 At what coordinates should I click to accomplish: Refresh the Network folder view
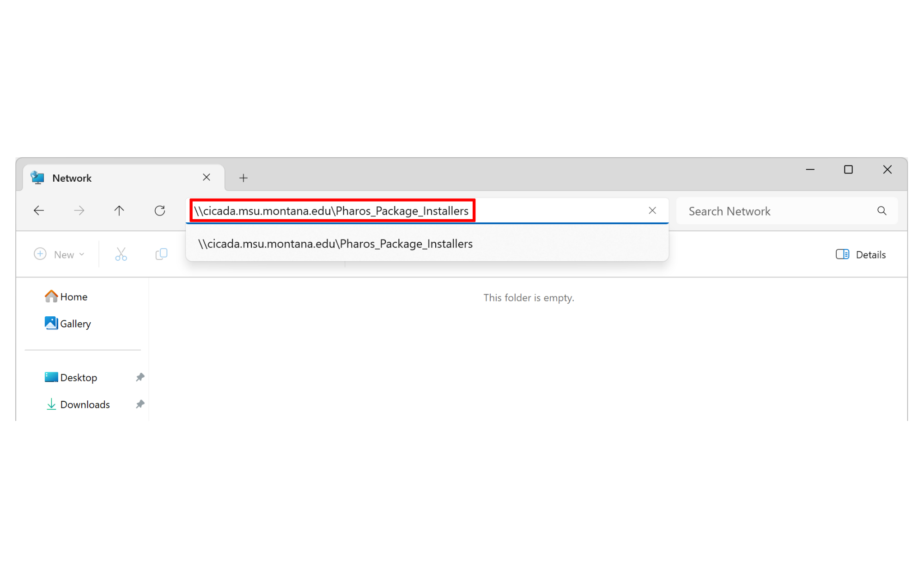click(160, 211)
